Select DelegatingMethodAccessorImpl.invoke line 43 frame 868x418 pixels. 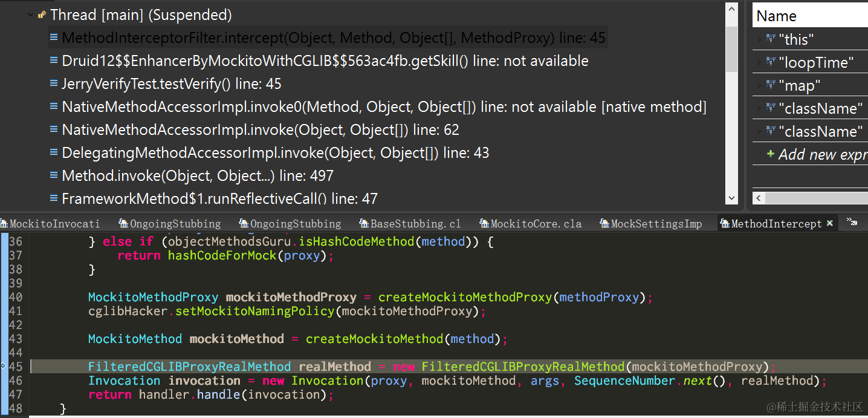click(x=276, y=153)
